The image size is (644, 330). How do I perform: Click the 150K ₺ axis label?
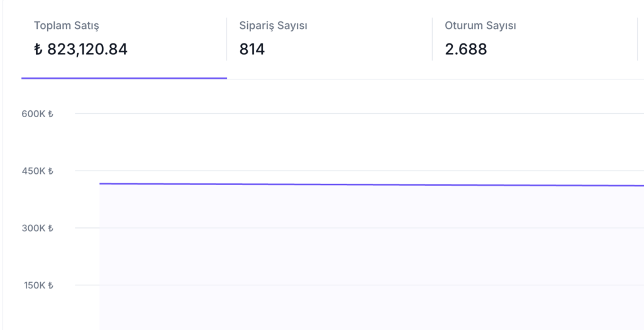(x=38, y=285)
